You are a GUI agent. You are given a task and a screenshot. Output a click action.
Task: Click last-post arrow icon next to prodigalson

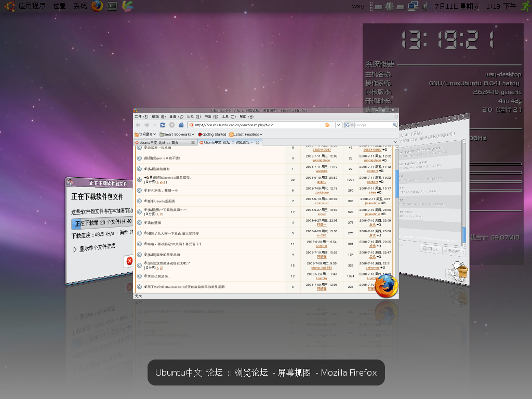(384, 161)
